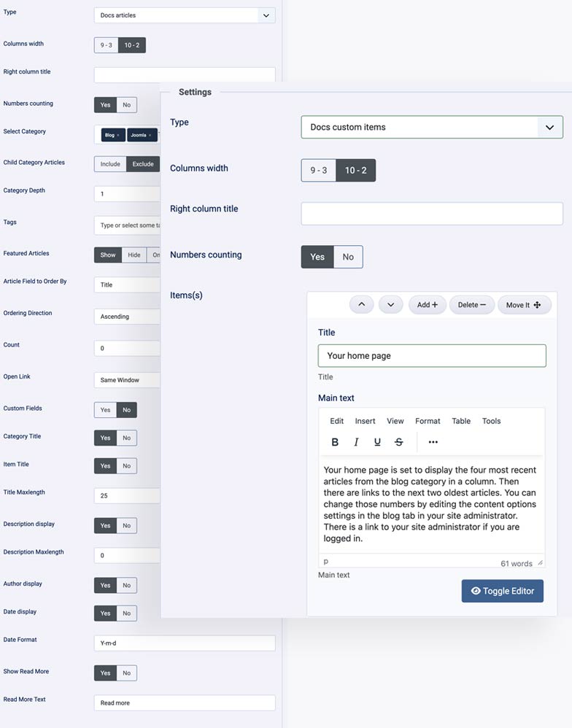The height and width of the screenshot is (728, 572).
Task: Enable Custom Fields
Action: 107,409
